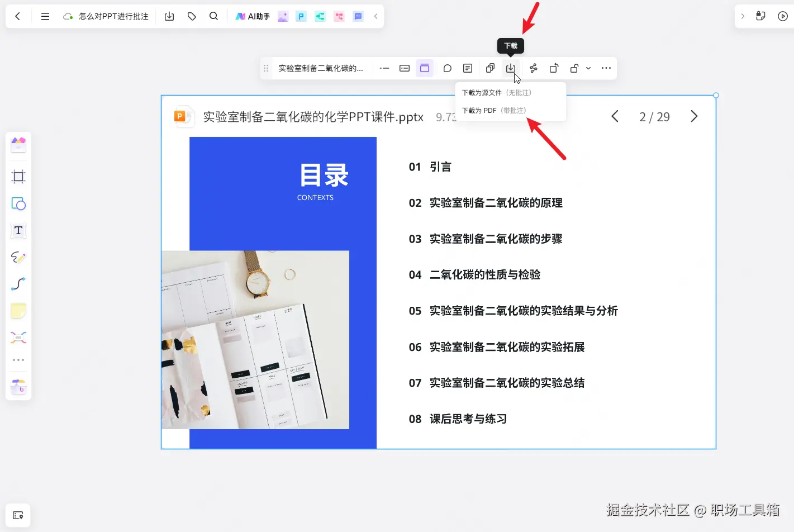794x532 pixels.
Task: Open search with the magnifier icon
Action: coord(213,16)
